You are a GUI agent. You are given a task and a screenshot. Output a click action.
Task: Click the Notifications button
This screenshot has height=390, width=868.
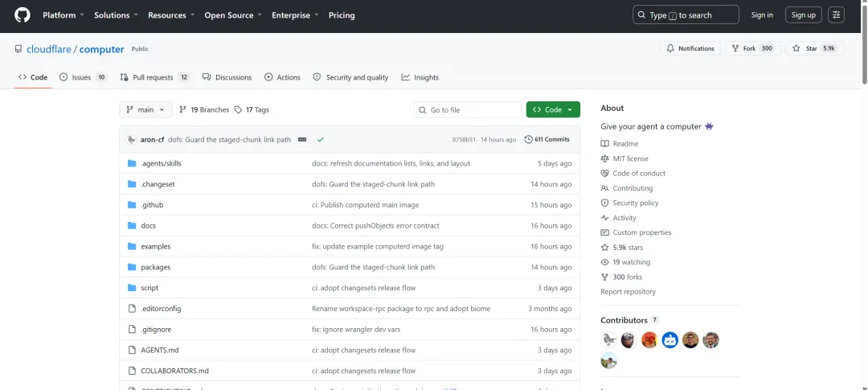click(x=690, y=48)
